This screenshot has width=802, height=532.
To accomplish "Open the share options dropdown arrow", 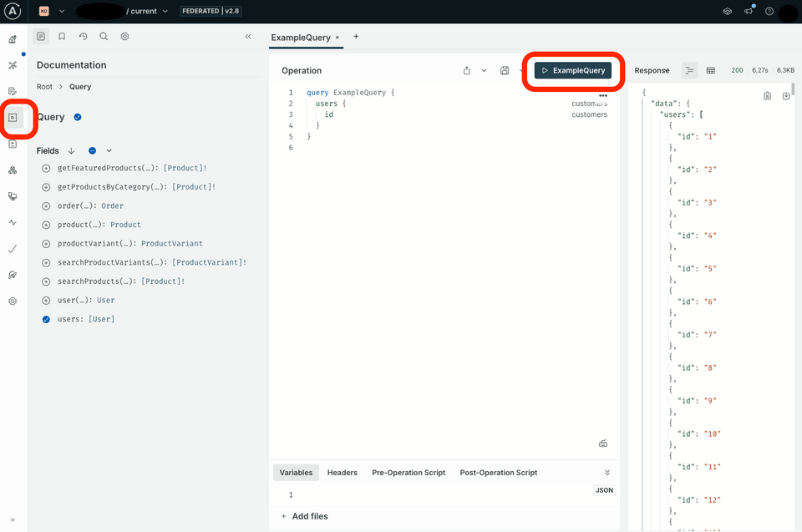I will coord(484,71).
